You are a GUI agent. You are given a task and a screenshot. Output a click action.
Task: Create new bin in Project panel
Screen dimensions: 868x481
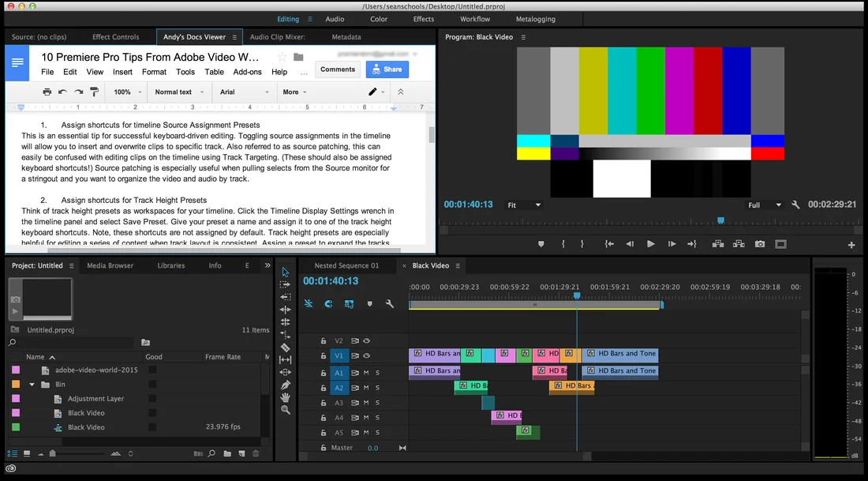pos(227,453)
